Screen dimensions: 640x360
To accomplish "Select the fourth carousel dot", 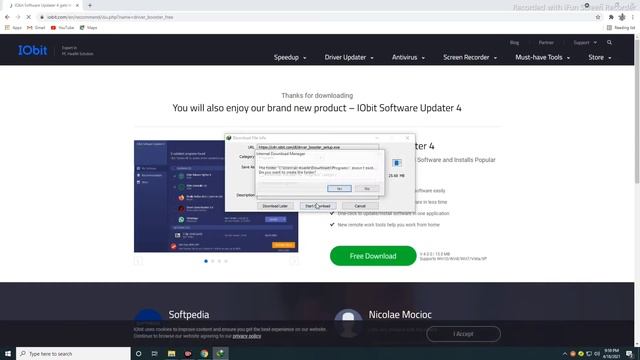I will click(x=226, y=261).
